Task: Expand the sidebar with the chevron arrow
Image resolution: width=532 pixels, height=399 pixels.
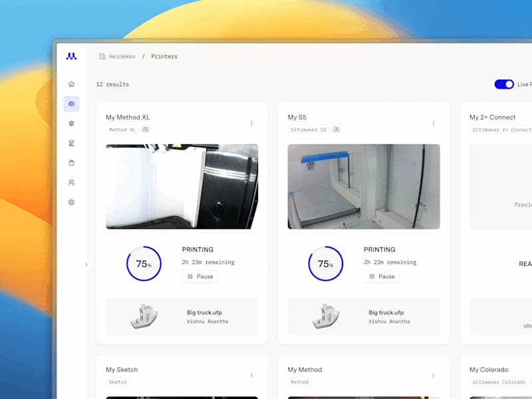Action: click(86, 264)
